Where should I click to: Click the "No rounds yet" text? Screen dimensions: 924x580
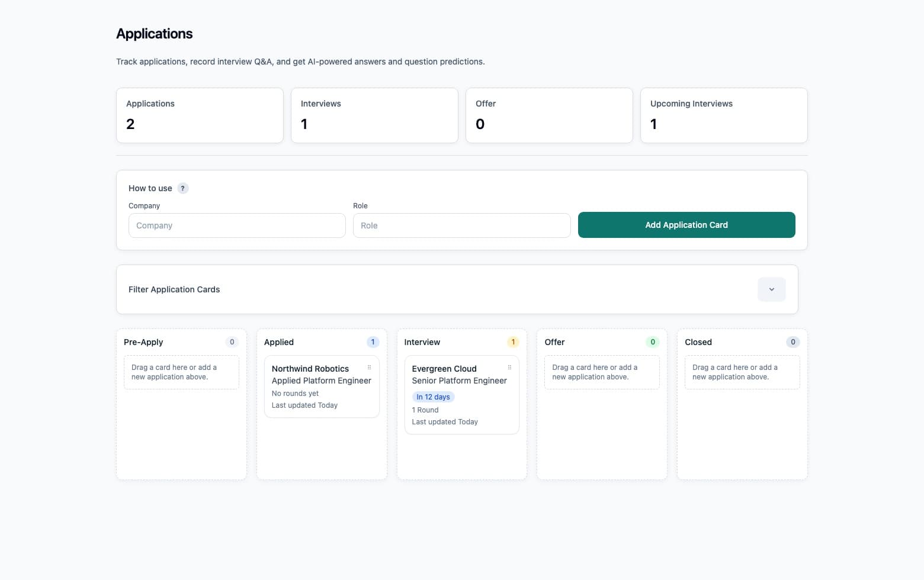pyautogui.click(x=295, y=394)
